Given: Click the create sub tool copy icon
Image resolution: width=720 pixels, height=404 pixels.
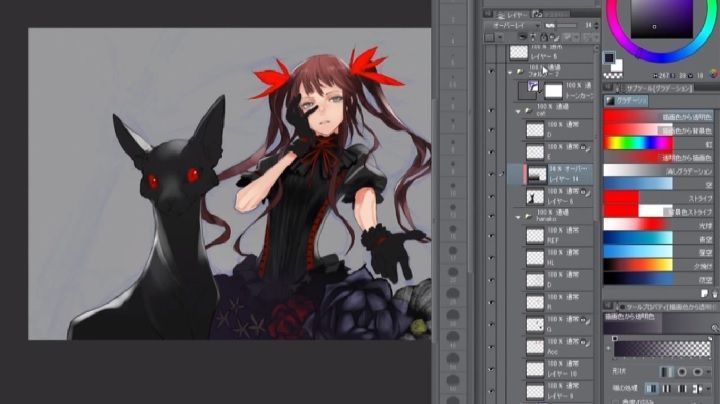Looking at the screenshot, I should coord(705,293).
